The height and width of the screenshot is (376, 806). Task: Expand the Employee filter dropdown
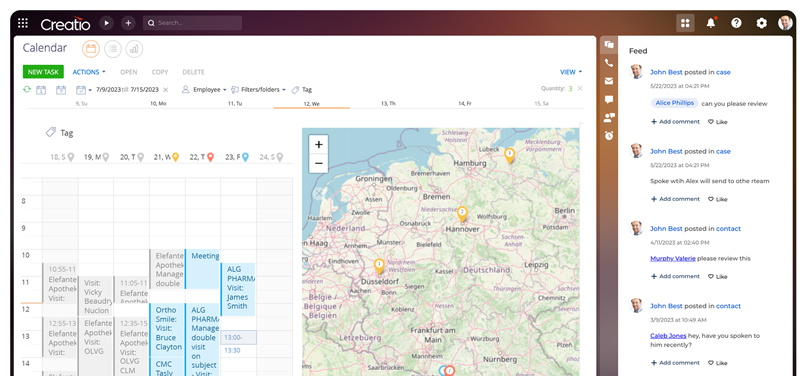(204, 89)
